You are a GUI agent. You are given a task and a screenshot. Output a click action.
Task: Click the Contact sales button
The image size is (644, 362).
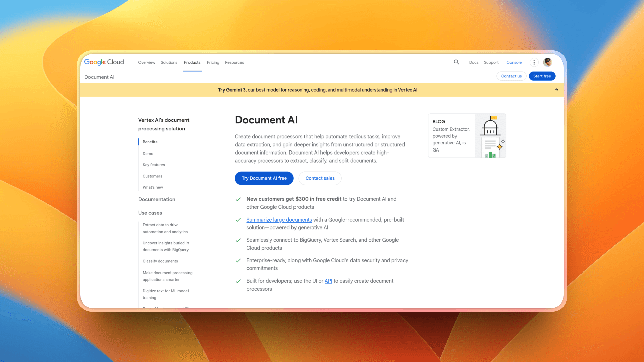click(x=320, y=178)
